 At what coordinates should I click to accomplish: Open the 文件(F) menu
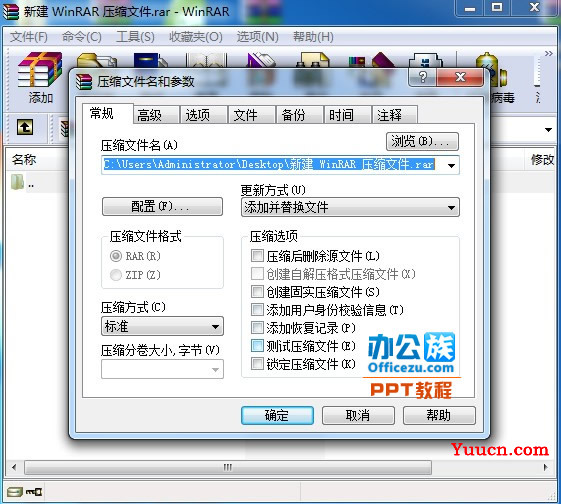[29, 37]
